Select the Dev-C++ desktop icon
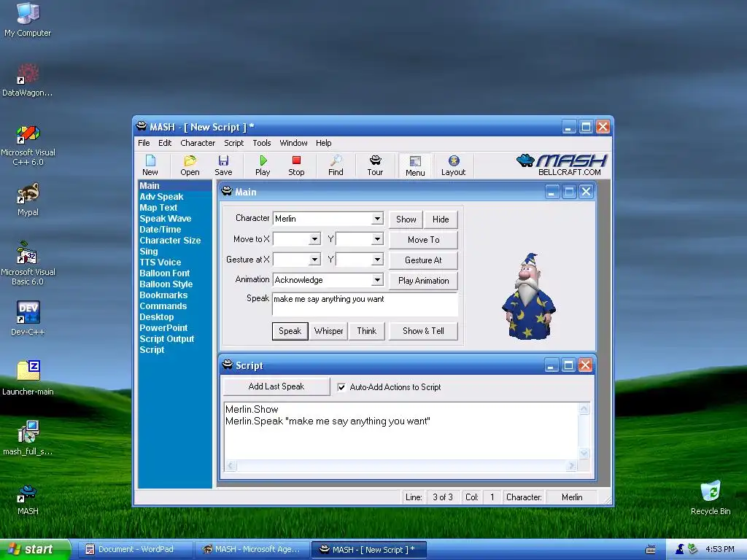Screen dimensions: 747x560 (x=28, y=318)
